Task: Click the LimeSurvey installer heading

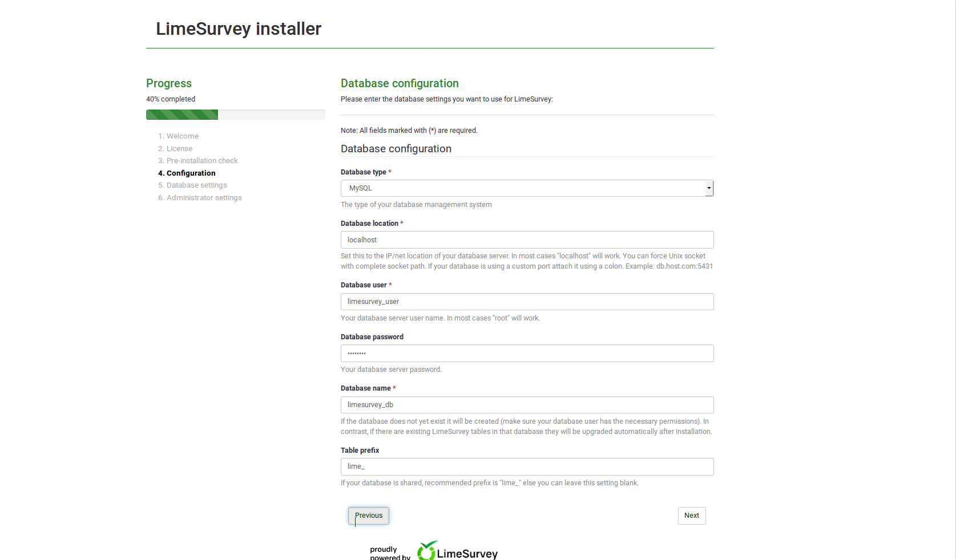Action: click(239, 29)
